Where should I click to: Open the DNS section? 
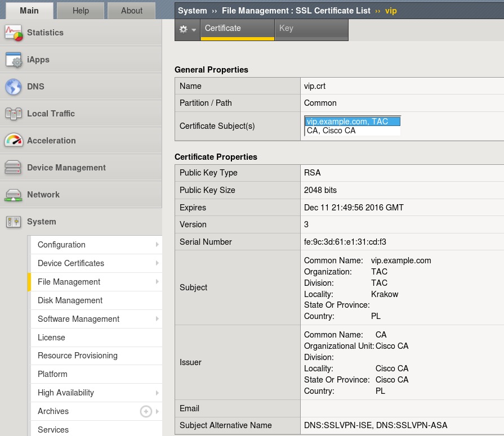tap(81, 87)
